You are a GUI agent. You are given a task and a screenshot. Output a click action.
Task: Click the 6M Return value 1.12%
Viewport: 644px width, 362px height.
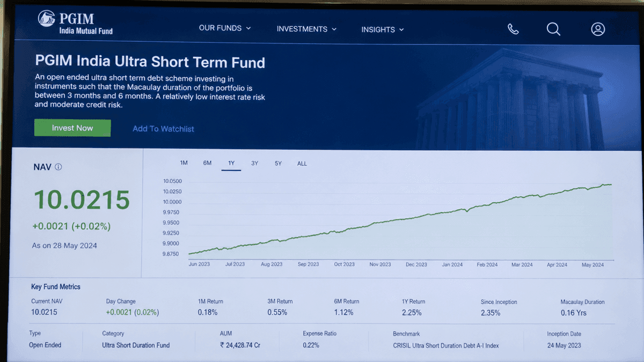point(343,312)
